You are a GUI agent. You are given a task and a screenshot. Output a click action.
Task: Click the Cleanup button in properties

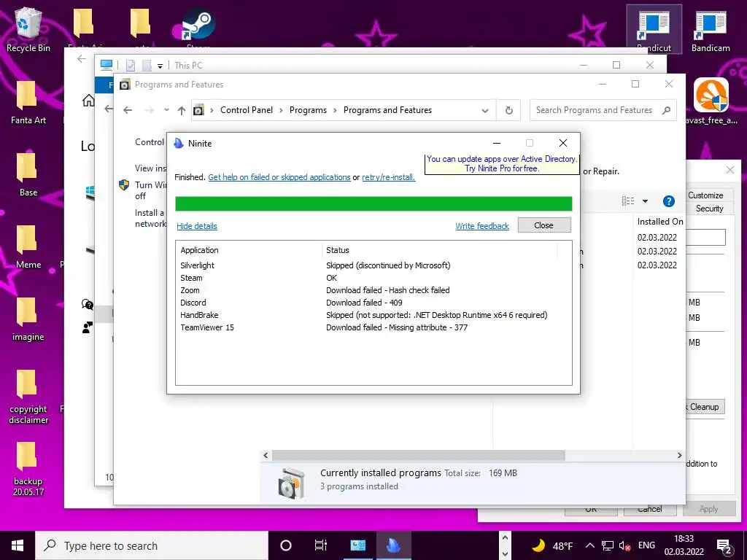click(x=704, y=407)
